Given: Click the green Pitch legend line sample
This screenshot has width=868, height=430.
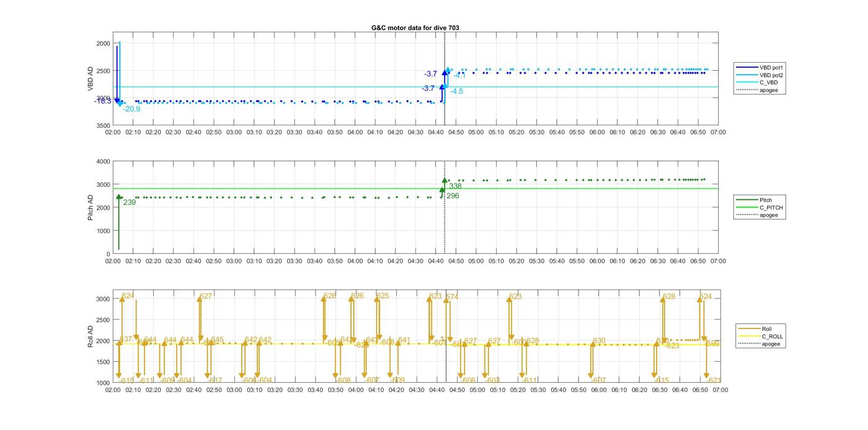Looking at the screenshot, I should click(x=746, y=200).
